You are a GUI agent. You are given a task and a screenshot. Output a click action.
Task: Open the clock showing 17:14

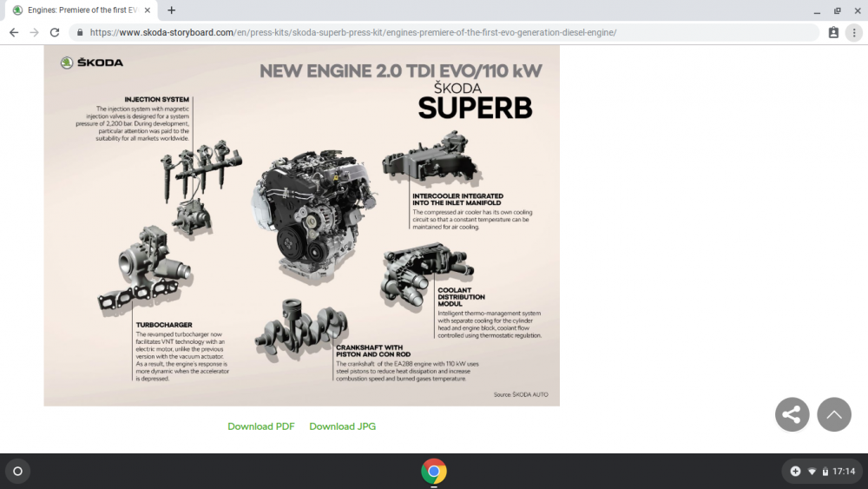(x=844, y=472)
